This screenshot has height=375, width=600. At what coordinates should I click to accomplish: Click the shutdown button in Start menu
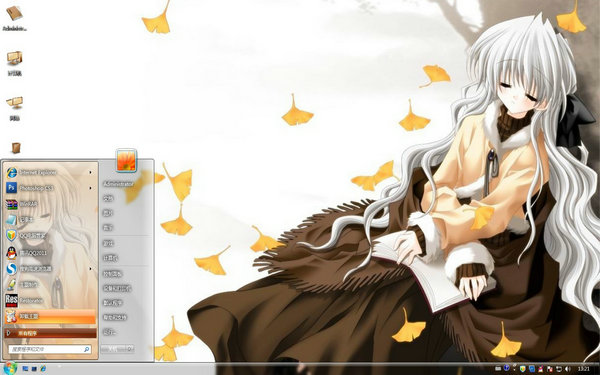coord(114,349)
